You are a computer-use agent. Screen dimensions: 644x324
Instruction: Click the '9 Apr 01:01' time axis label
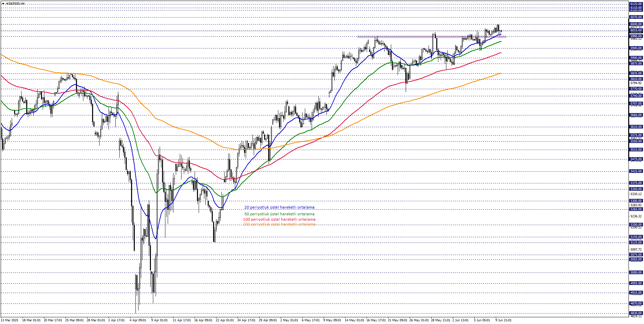(159, 320)
